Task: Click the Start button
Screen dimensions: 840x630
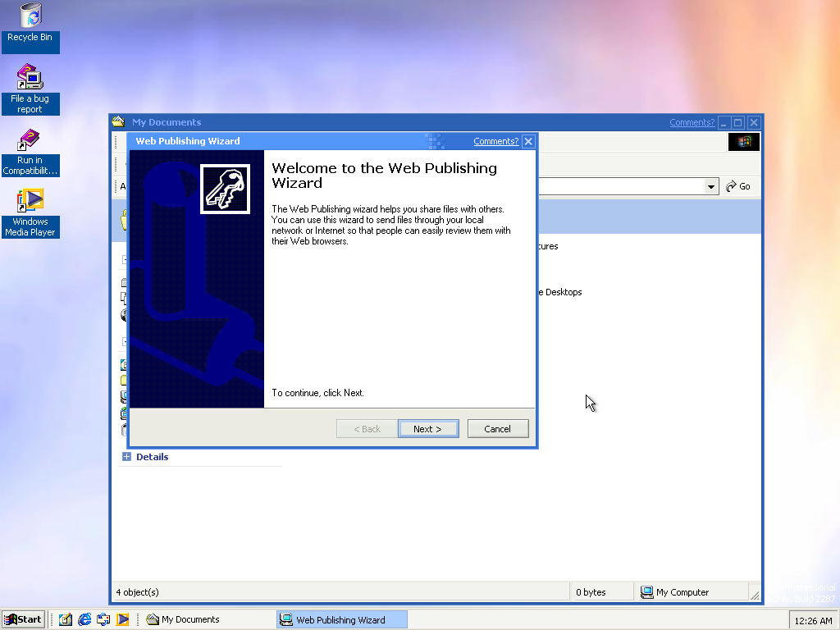Action: pyautogui.click(x=23, y=620)
